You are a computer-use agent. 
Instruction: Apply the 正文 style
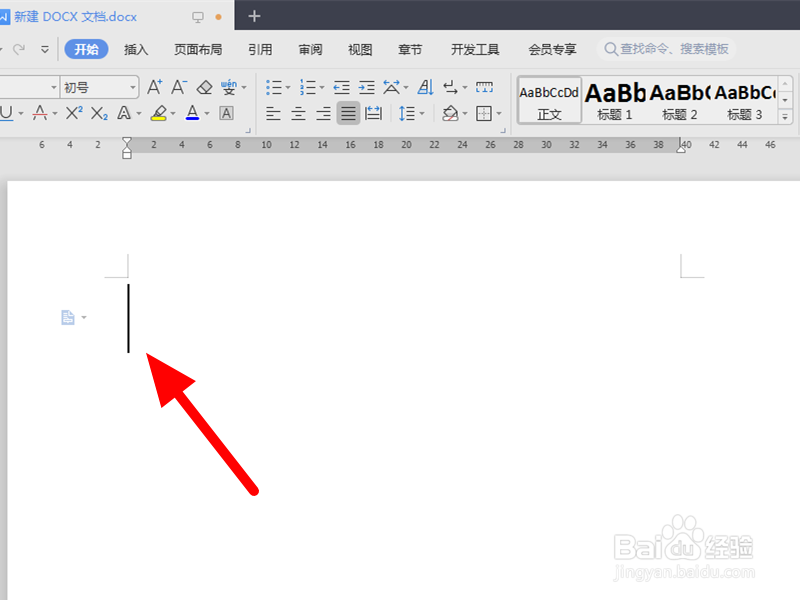coord(549,101)
